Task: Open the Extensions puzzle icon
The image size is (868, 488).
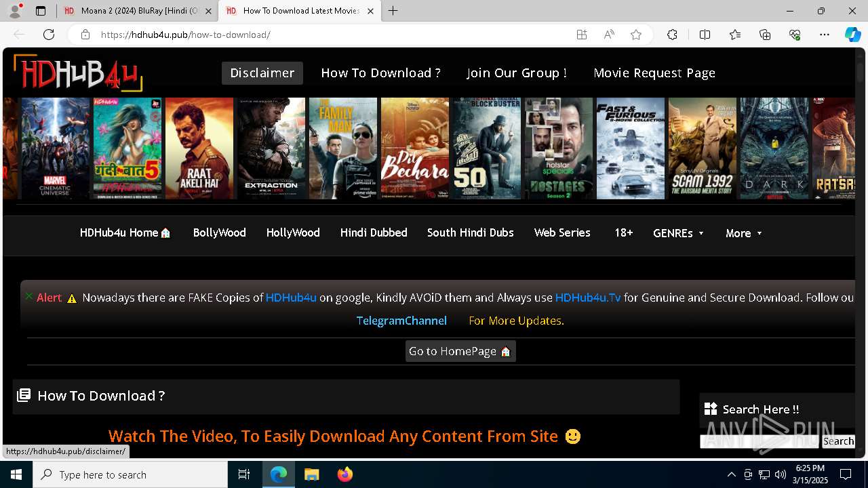Action: [672, 35]
